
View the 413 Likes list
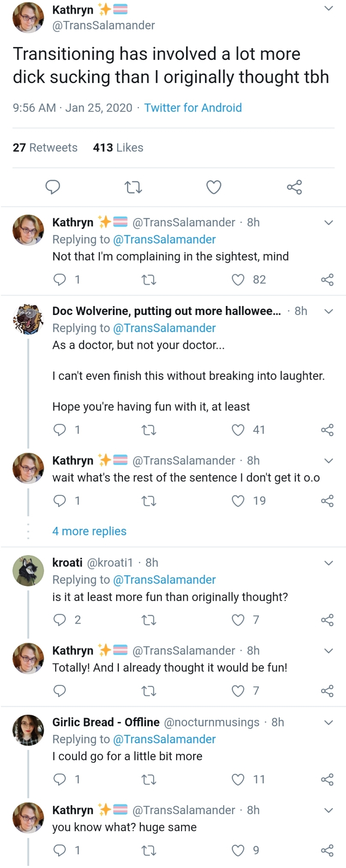coord(118,148)
